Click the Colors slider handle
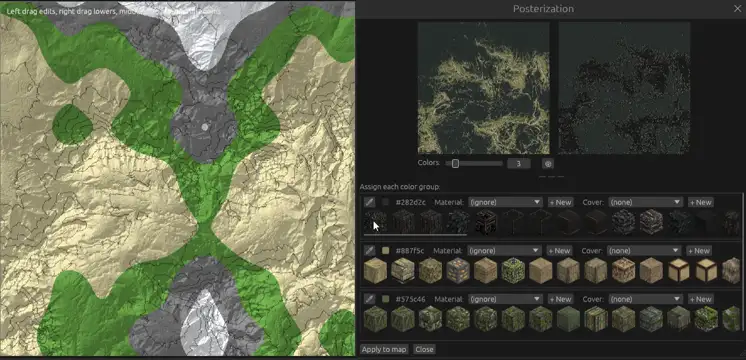The height and width of the screenshot is (360, 746). [455, 164]
